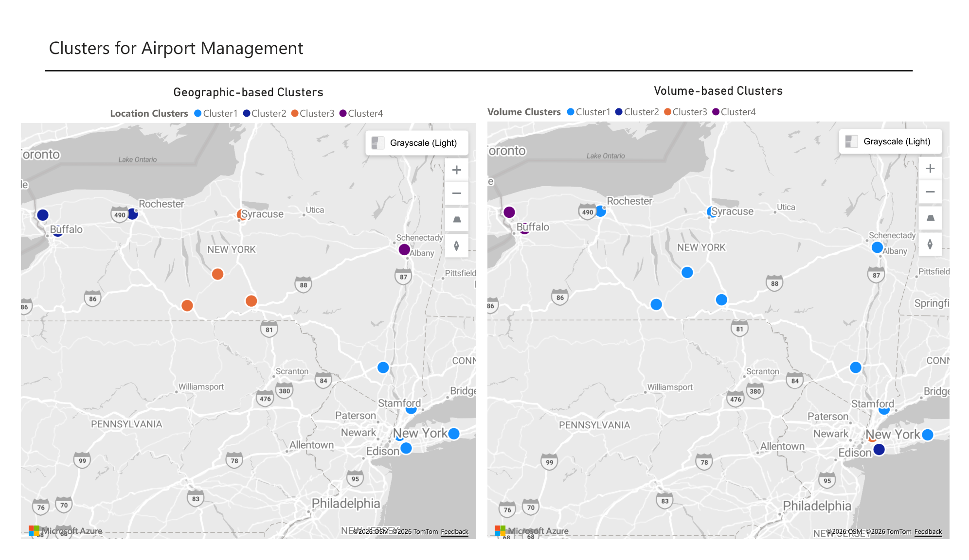Zoom out on the Volume-based Clusters map
Image resolution: width=969 pixels, height=560 pixels.
[x=930, y=192]
